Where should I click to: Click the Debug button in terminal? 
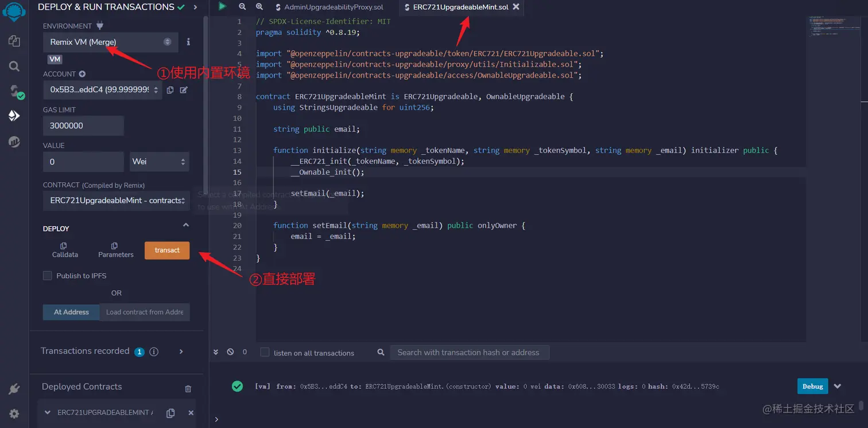(x=813, y=386)
